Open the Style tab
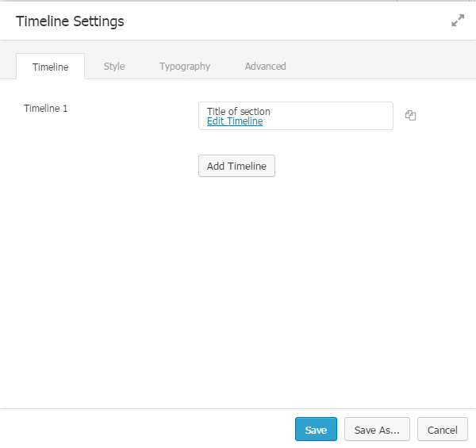Viewport: 476px width, 448px height. point(114,67)
